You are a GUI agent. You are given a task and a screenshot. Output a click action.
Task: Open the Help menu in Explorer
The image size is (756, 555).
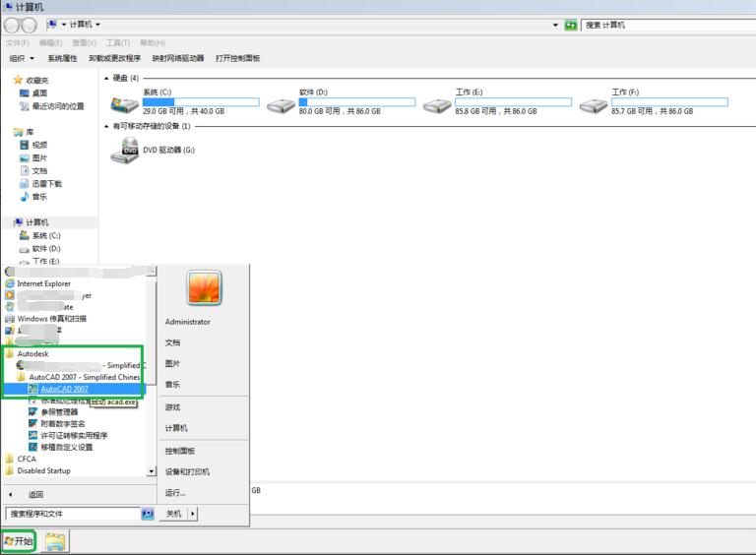tap(153, 43)
